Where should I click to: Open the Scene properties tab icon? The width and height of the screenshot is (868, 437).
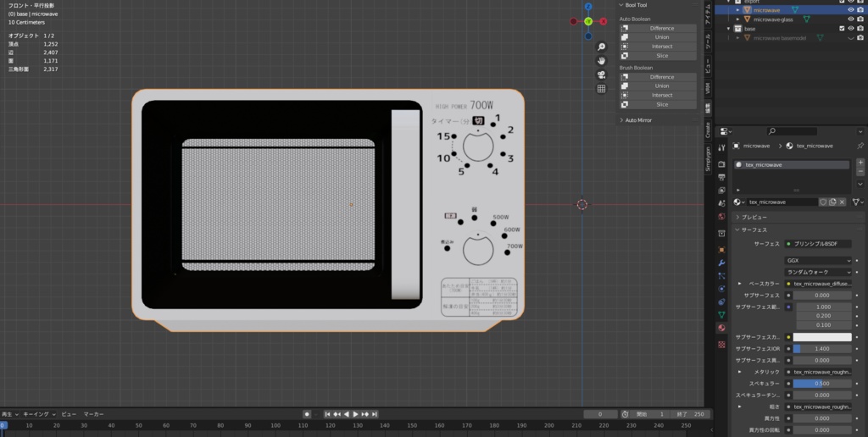[721, 203]
